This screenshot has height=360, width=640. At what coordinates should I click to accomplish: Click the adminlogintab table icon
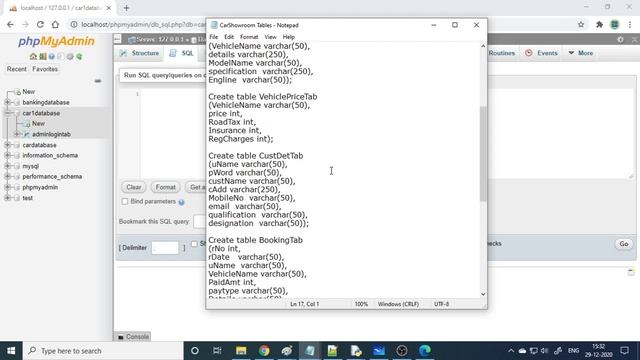(x=27, y=134)
